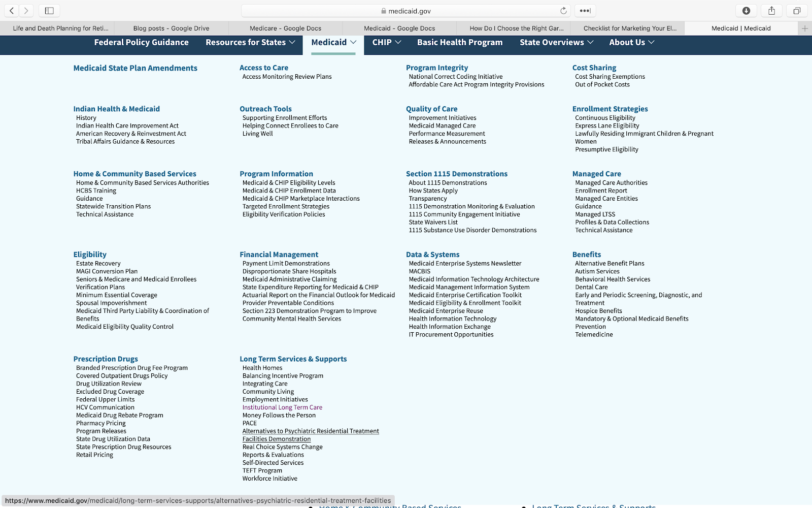
Task: Collapse the Medicaid nav dropdown
Action: pos(333,43)
